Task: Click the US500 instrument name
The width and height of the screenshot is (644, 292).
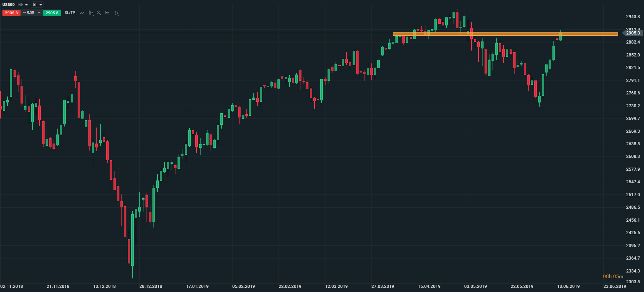Action: [x=9, y=5]
